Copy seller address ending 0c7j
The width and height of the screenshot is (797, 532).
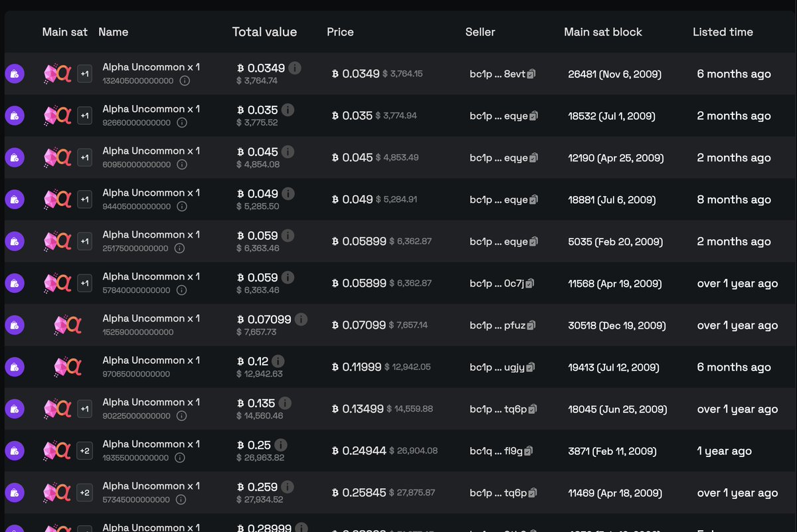530,284
